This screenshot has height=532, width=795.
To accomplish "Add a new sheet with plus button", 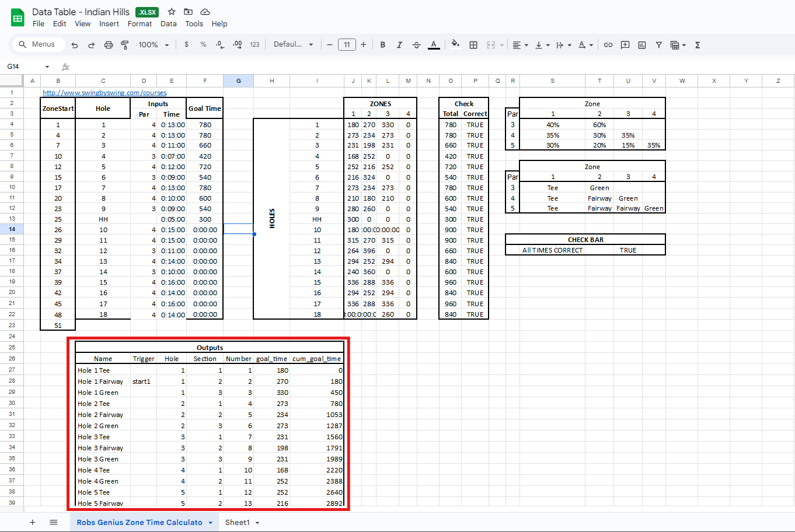I will tap(33, 522).
